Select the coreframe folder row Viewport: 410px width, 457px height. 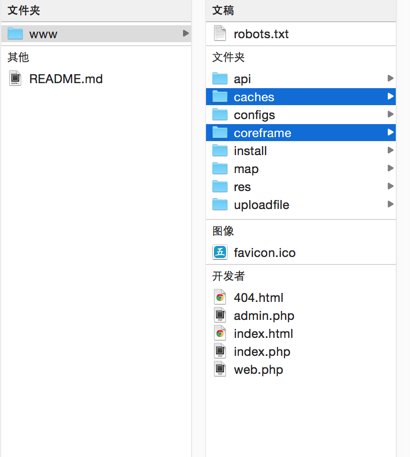point(301,133)
